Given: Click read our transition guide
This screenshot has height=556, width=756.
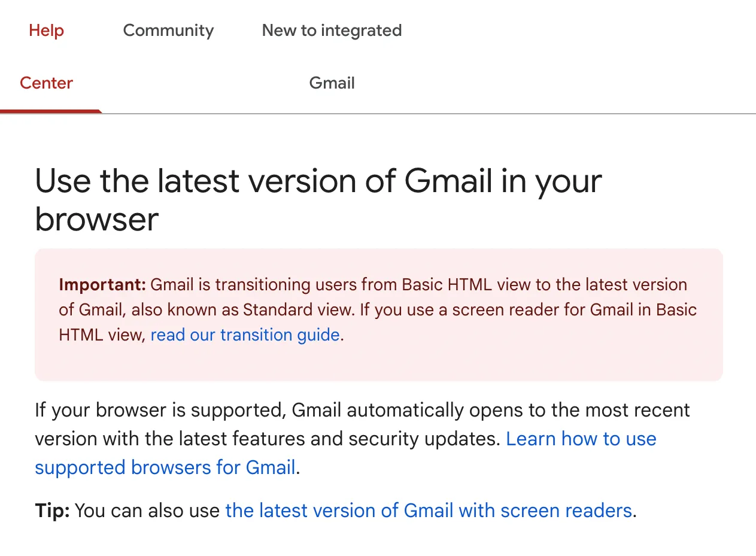Looking at the screenshot, I should [x=245, y=335].
